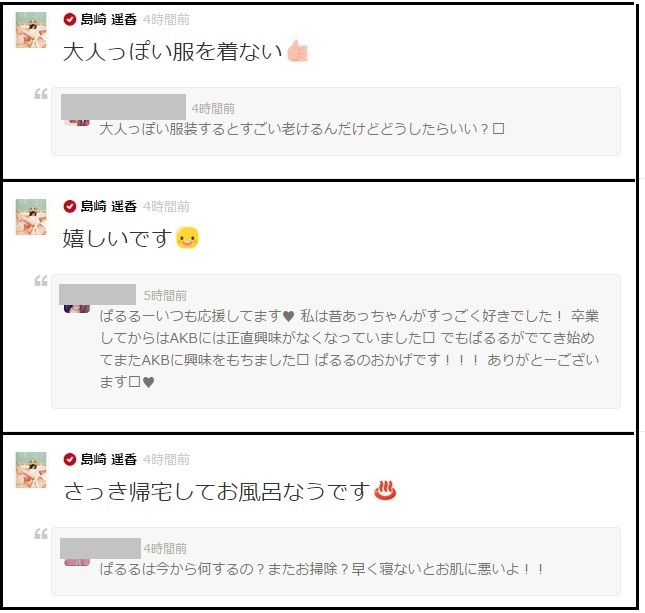Click the smiling face emoji after 嬉しいです
Viewport: 645px width, 613px height.
[x=188, y=238]
